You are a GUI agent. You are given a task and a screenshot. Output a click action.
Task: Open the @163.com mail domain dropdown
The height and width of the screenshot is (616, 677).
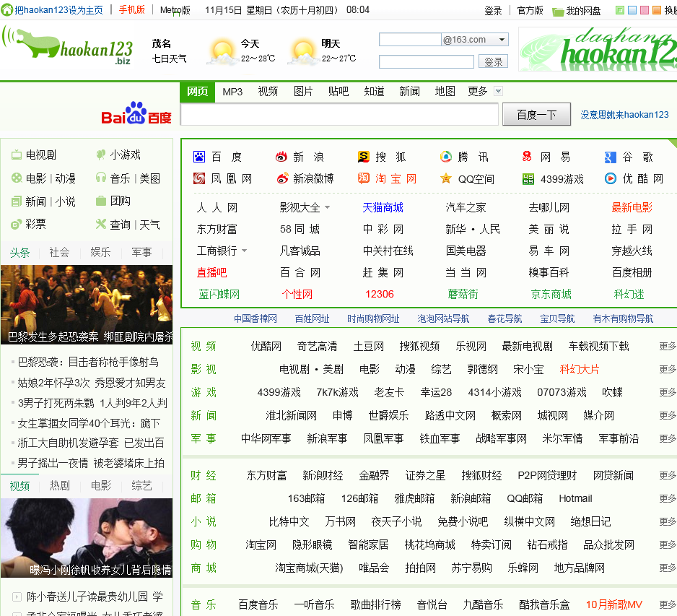(502, 39)
